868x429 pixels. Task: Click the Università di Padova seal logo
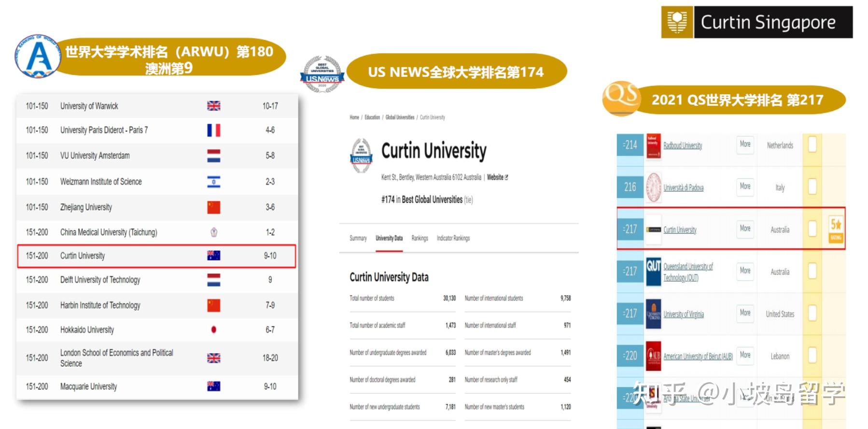(x=654, y=187)
